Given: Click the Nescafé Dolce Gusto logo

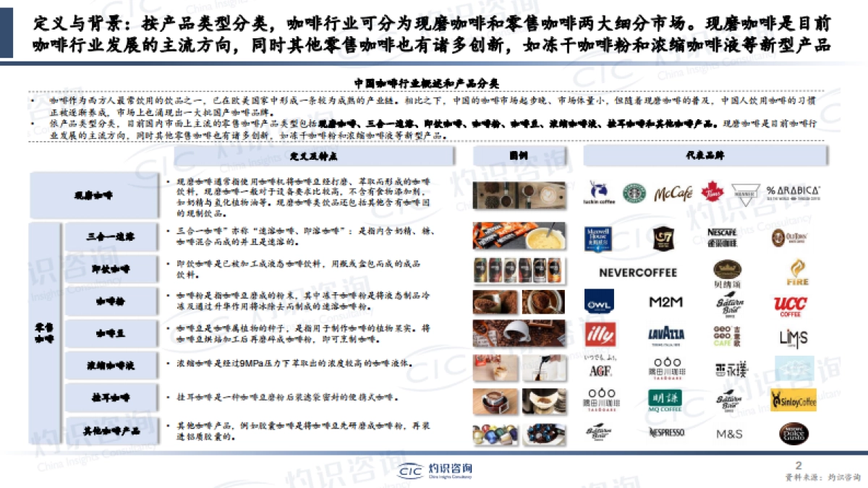Looking at the screenshot, I should (x=796, y=432).
